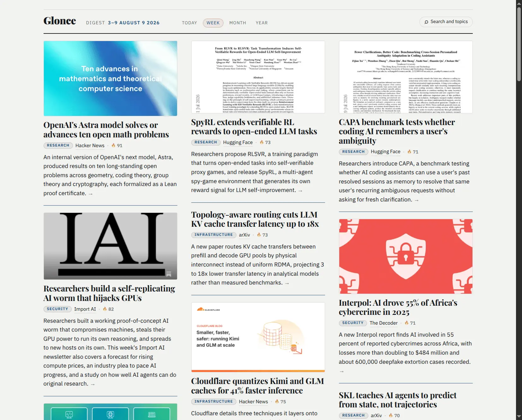
Task: Open 'SKL teaches AI agents to predict' headline
Action: tap(398, 400)
